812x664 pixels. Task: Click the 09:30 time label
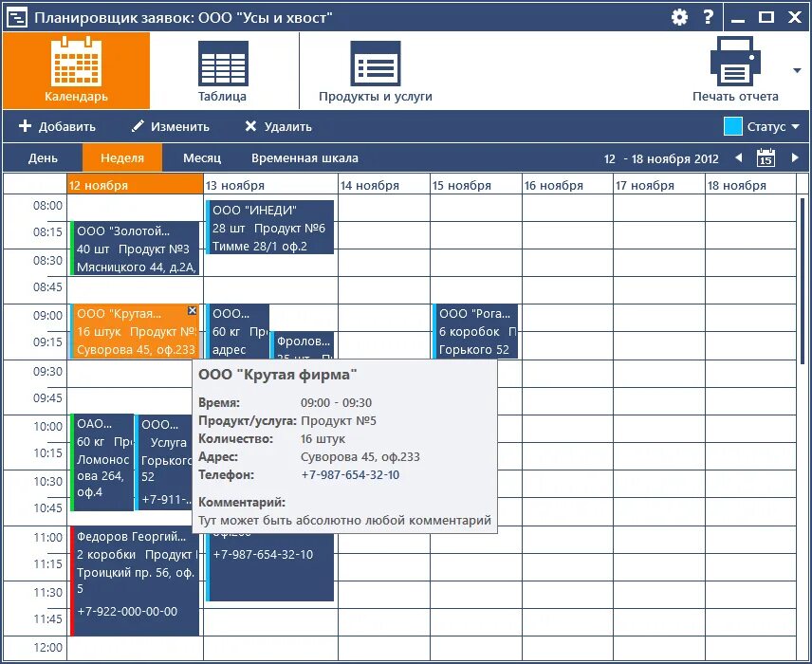tap(47, 371)
